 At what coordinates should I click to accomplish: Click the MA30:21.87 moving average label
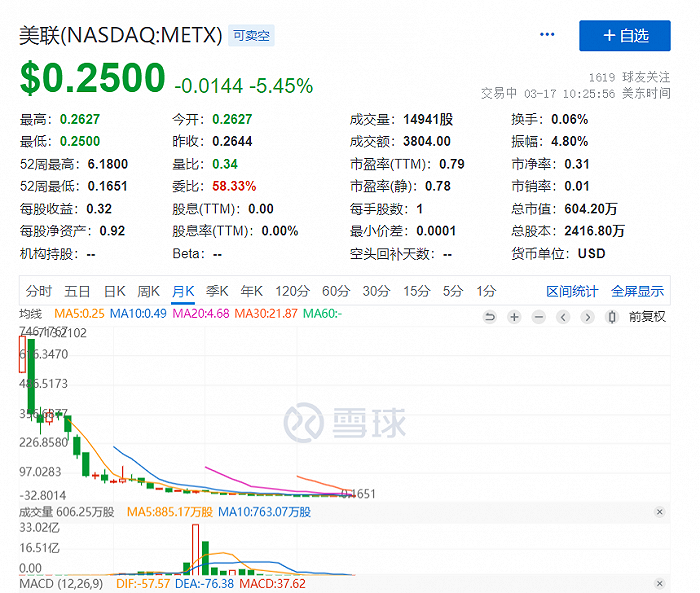(266, 313)
